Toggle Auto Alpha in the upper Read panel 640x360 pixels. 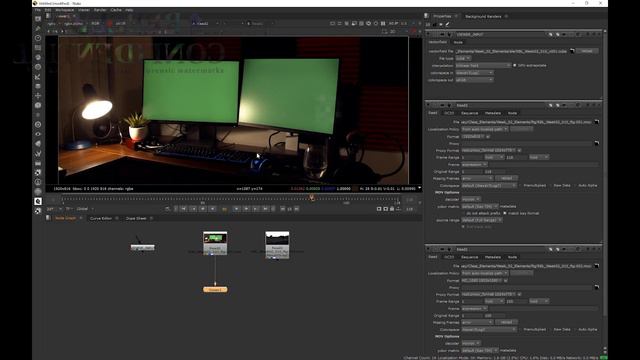click(576, 185)
